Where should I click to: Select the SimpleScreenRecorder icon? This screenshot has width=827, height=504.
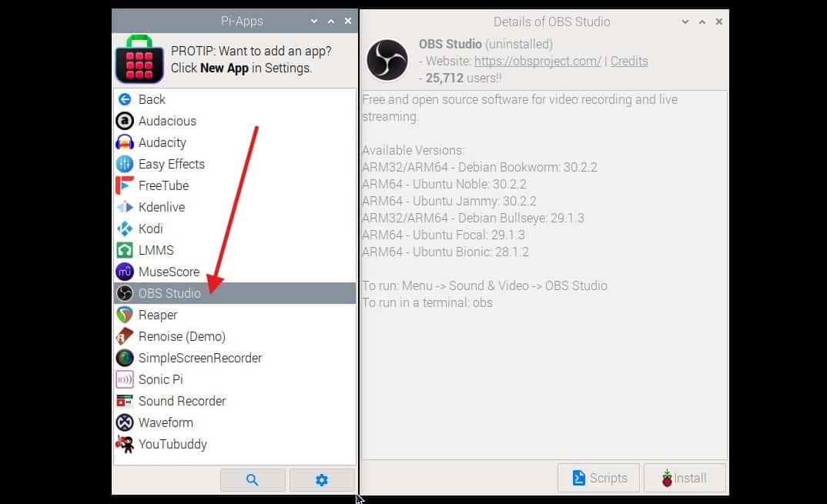click(x=125, y=358)
